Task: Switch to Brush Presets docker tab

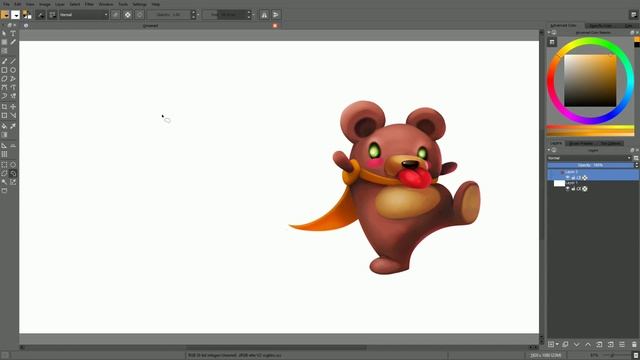Action: pyautogui.click(x=581, y=144)
